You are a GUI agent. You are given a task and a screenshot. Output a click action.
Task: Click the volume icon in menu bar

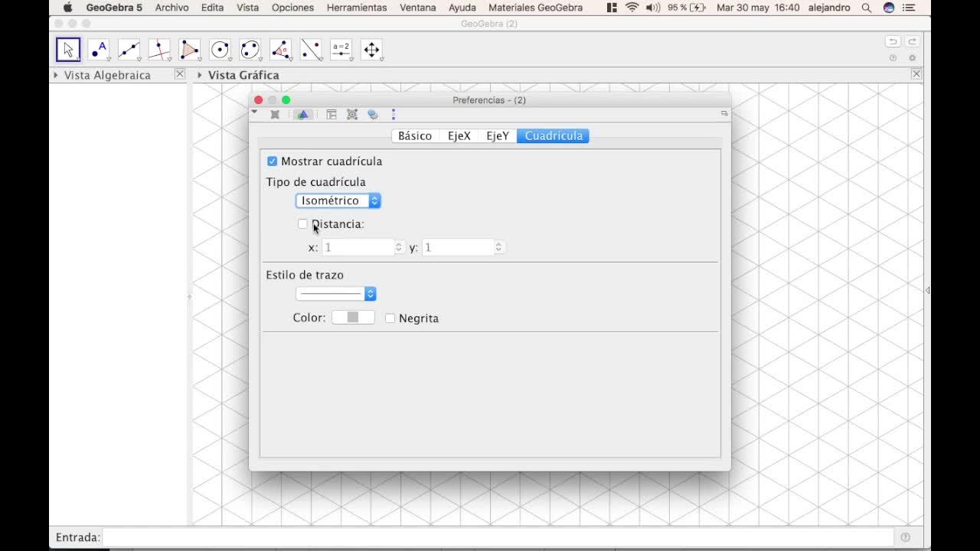pyautogui.click(x=653, y=8)
